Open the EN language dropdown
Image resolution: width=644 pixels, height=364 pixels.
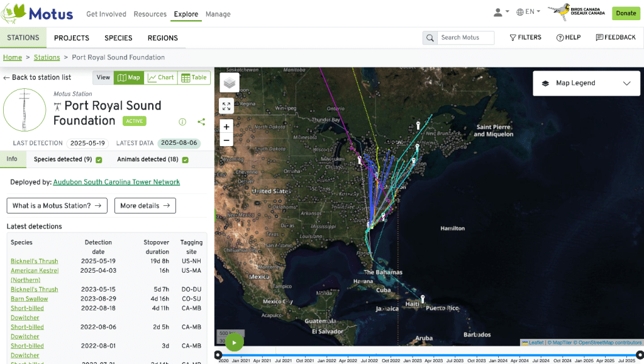tap(528, 12)
